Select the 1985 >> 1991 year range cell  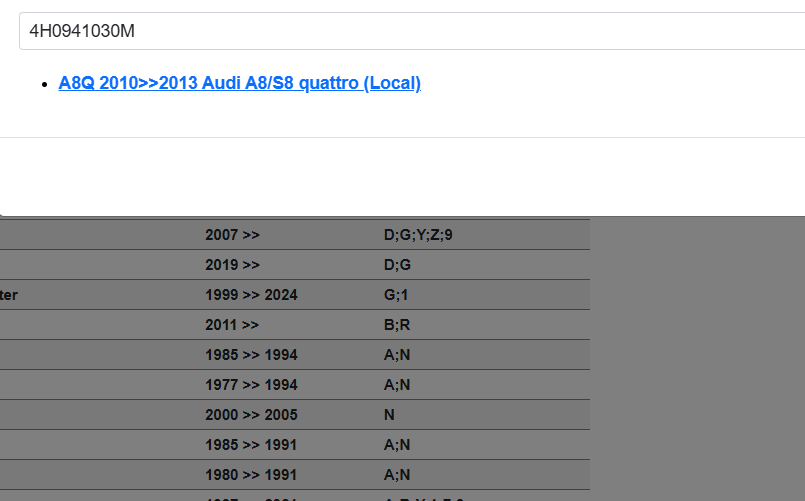251,445
